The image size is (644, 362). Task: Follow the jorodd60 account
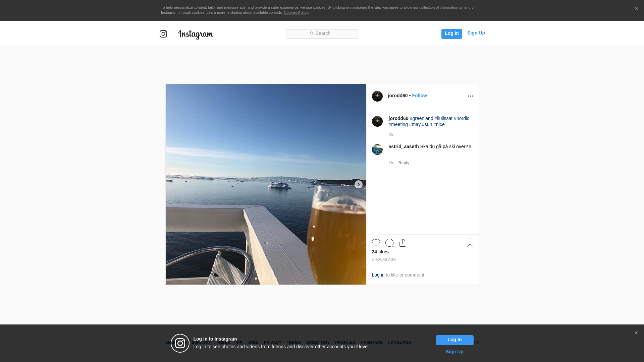419,96
